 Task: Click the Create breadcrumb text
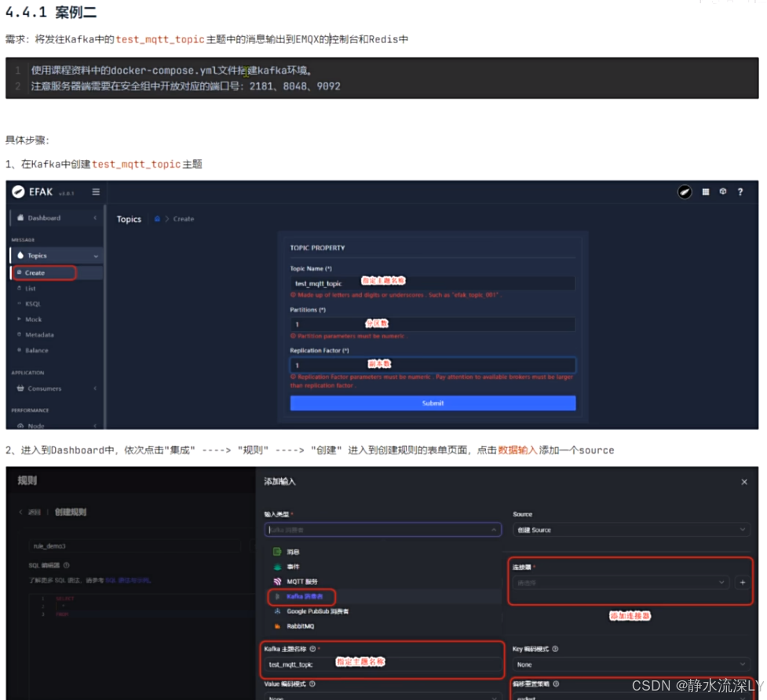pos(184,219)
